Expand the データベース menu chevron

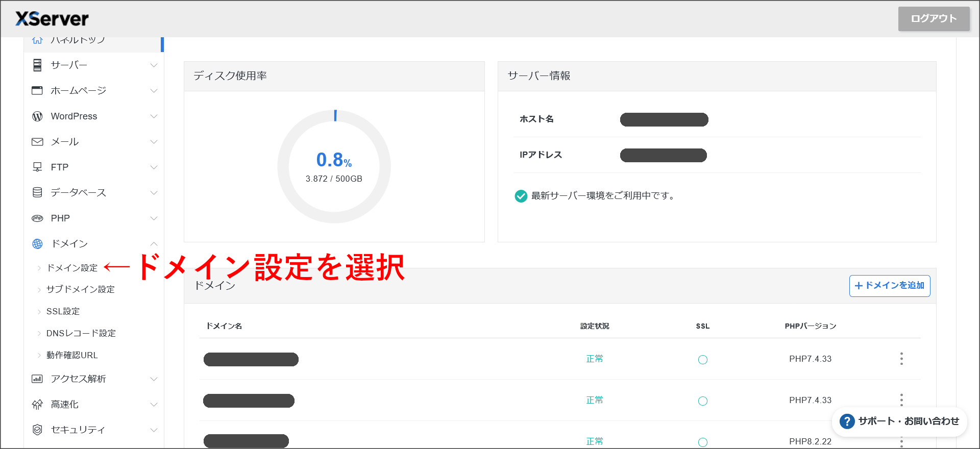click(x=154, y=193)
